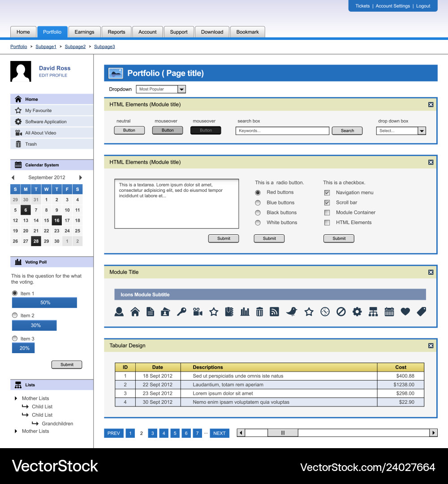Screen dimensions: 448x484
Task: Select the Blue buttons radio option
Action: click(258, 203)
